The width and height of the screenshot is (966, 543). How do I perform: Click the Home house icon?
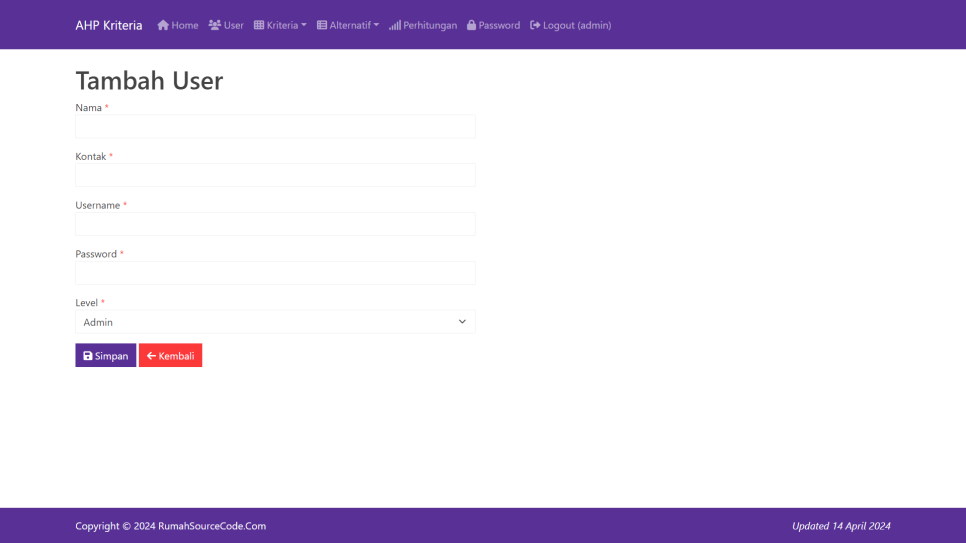pos(163,25)
